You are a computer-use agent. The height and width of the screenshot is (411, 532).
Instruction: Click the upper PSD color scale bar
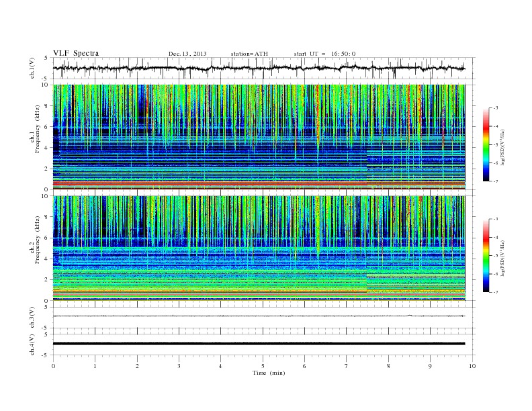click(x=486, y=144)
